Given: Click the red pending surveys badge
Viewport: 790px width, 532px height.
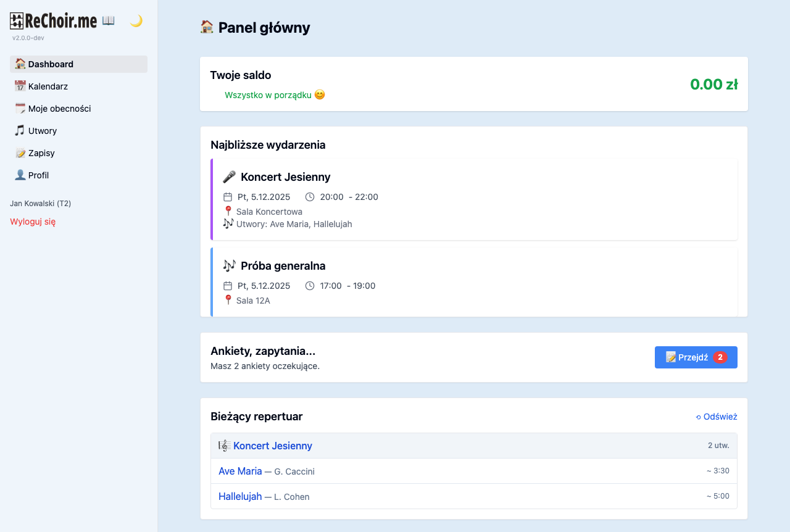Looking at the screenshot, I should (720, 357).
